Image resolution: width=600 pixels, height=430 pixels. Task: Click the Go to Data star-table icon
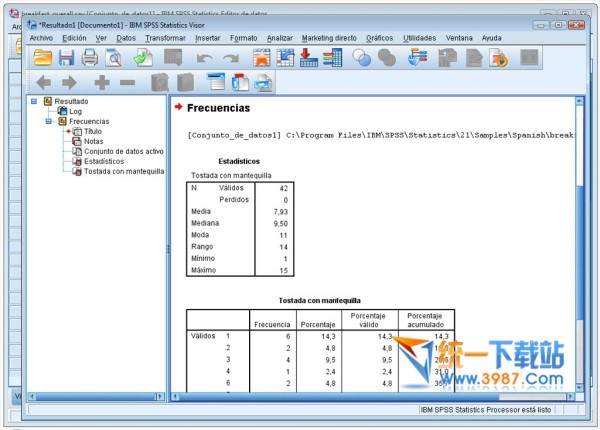tap(261, 58)
